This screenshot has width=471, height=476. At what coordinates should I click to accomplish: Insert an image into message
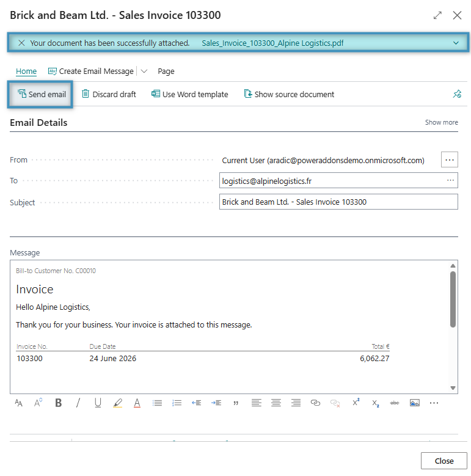(x=415, y=403)
